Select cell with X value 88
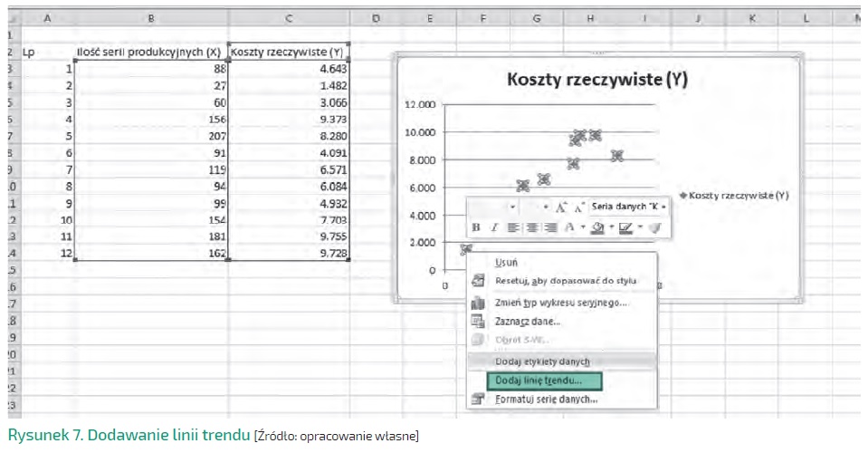 pos(151,69)
